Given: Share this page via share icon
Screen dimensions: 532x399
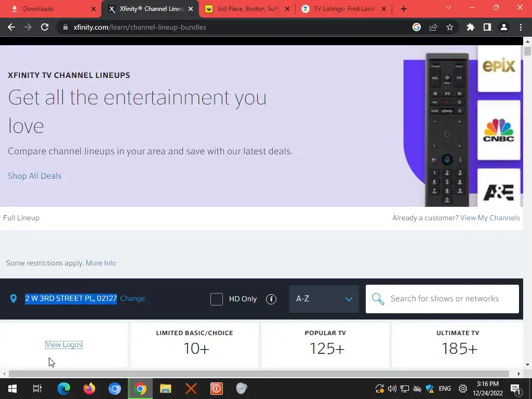Looking at the screenshot, I should tap(433, 27).
